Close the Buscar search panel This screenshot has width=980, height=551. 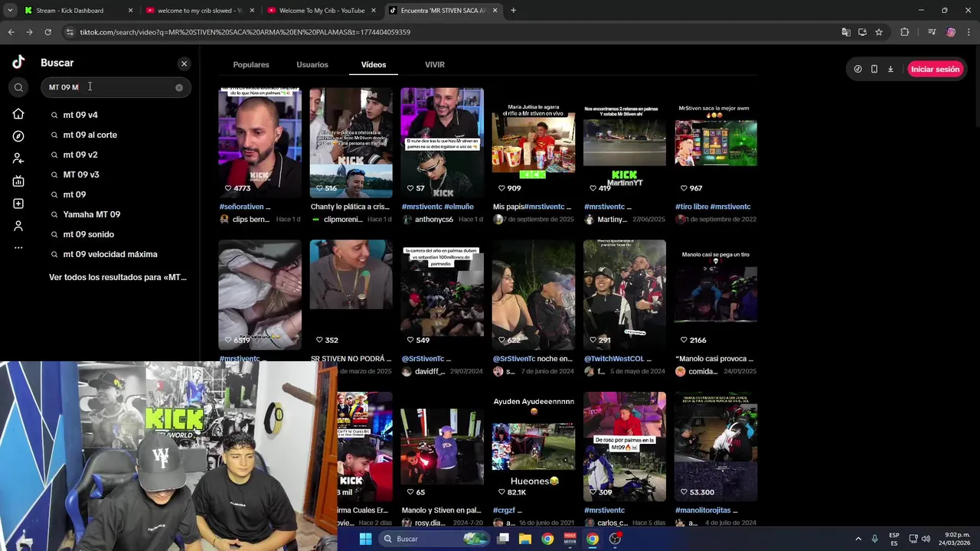pos(184,64)
